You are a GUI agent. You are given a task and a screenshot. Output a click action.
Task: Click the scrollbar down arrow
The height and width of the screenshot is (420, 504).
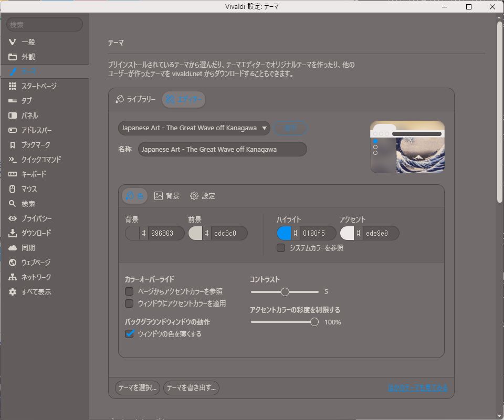click(499, 416)
